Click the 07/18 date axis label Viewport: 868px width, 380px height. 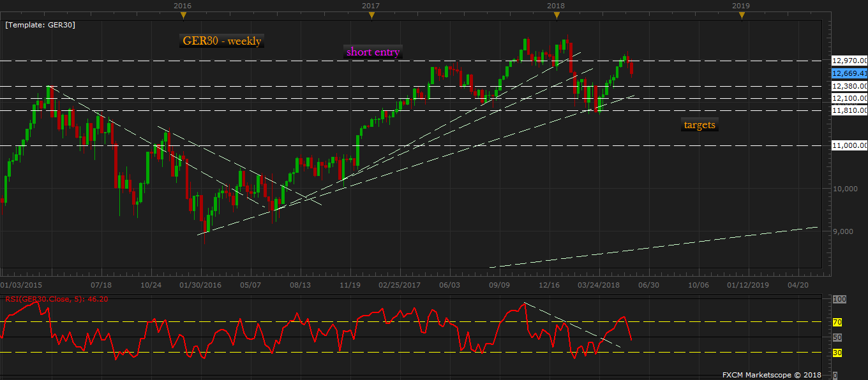(101, 285)
